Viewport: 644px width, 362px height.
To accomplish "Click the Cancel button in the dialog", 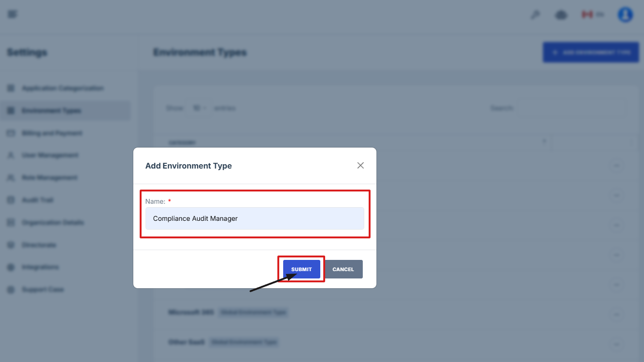I will [x=343, y=269].
